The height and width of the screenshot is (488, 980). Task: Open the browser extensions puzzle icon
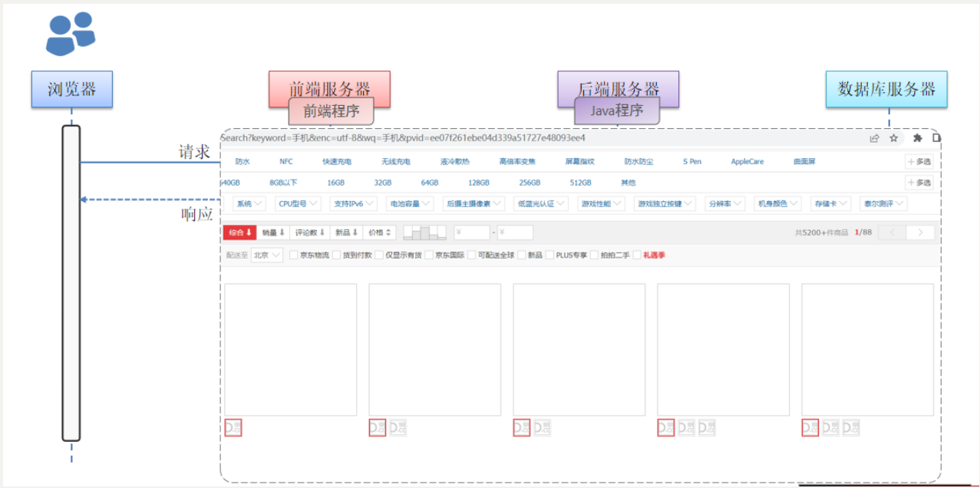click(x=917, y=138)
